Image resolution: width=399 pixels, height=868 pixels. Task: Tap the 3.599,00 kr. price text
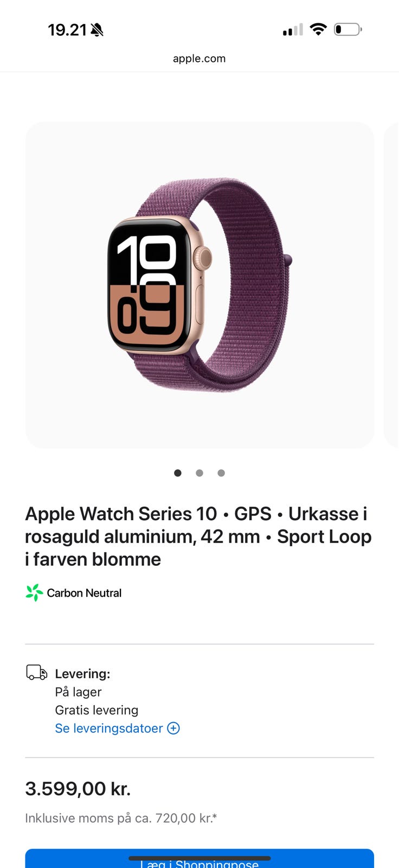78,788
